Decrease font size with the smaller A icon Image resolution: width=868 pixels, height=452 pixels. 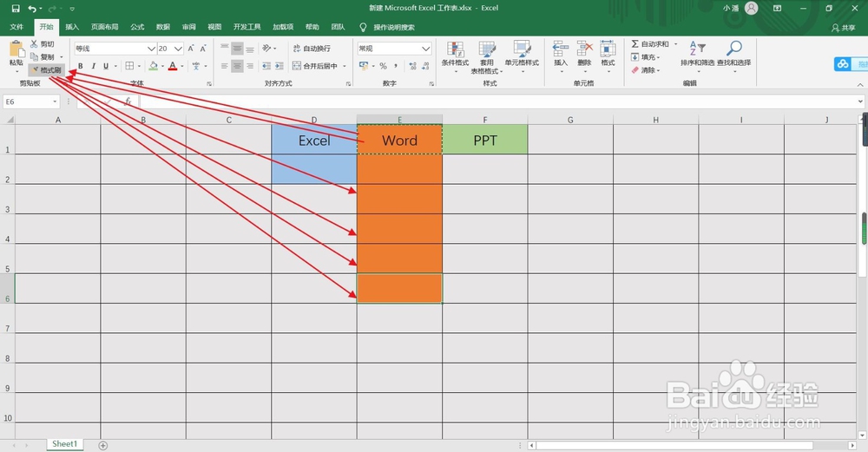[x=203, y=49]
